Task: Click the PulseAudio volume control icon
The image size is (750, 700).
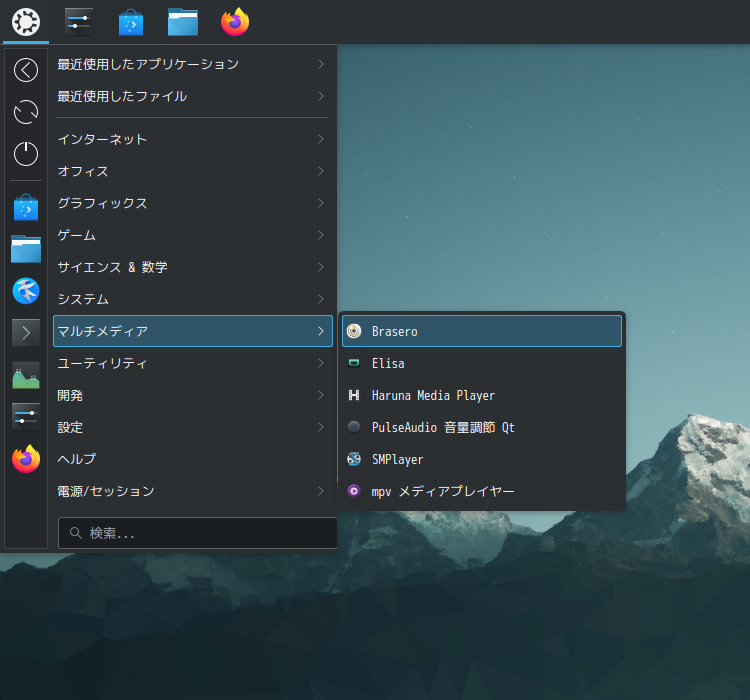Action: [x=354, y=427]
